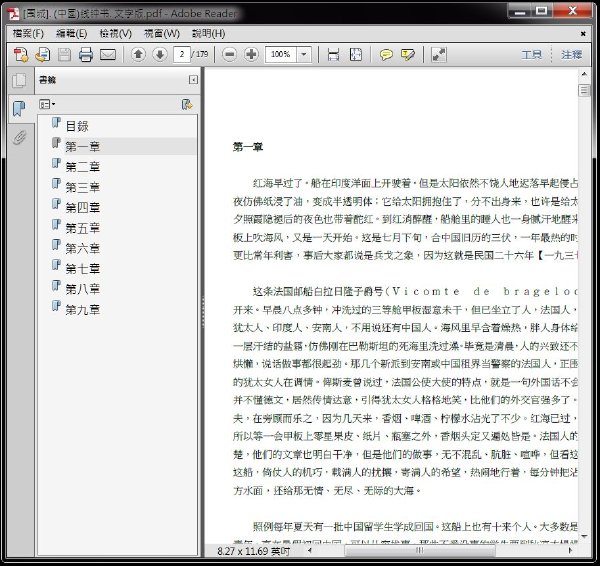600x566 pixels.
Task: Click the Create PDF online icon
Action: pos(21,54)
